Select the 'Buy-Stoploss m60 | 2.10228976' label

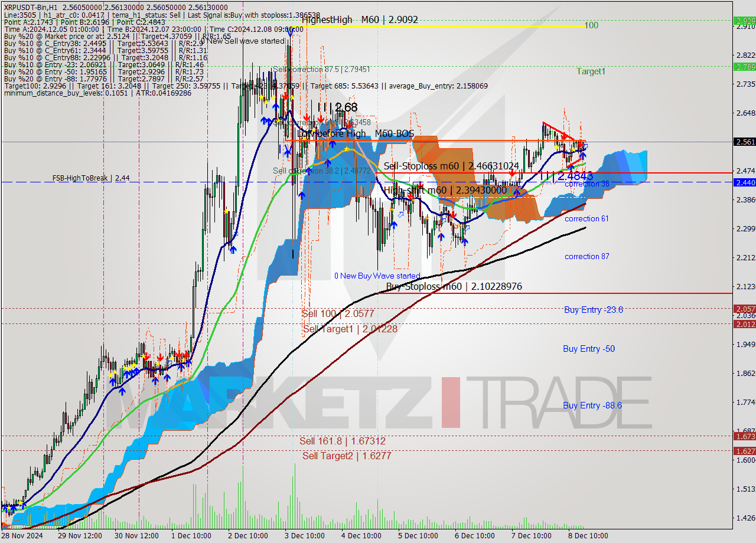[454, 286]
